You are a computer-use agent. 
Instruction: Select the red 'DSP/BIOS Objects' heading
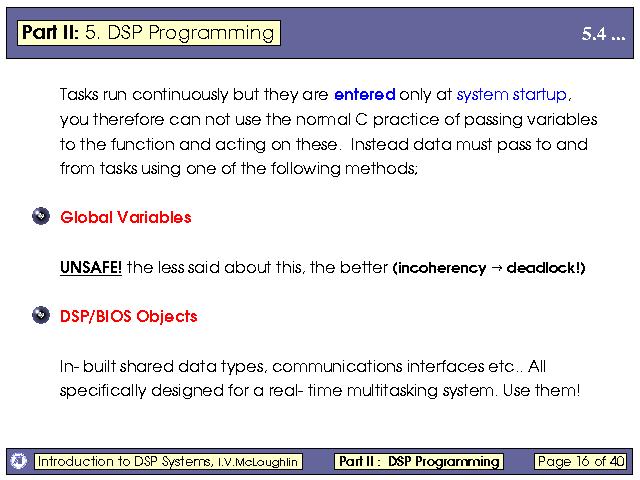[x=129, y=316]
